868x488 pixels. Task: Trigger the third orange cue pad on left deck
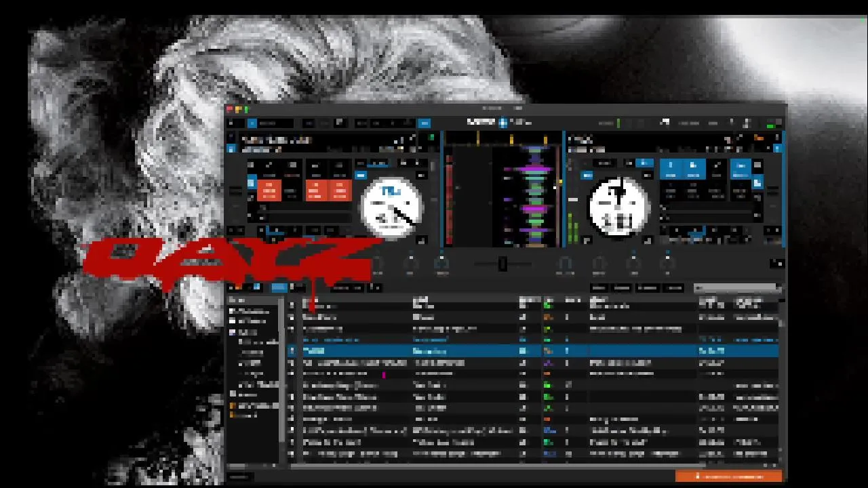point(340,190)
